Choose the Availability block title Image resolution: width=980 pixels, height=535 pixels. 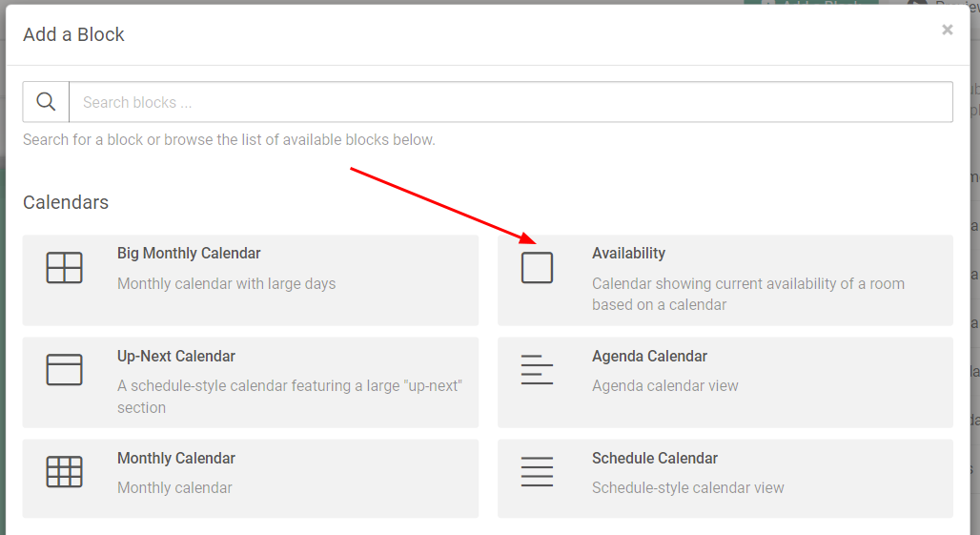[628, 254]
